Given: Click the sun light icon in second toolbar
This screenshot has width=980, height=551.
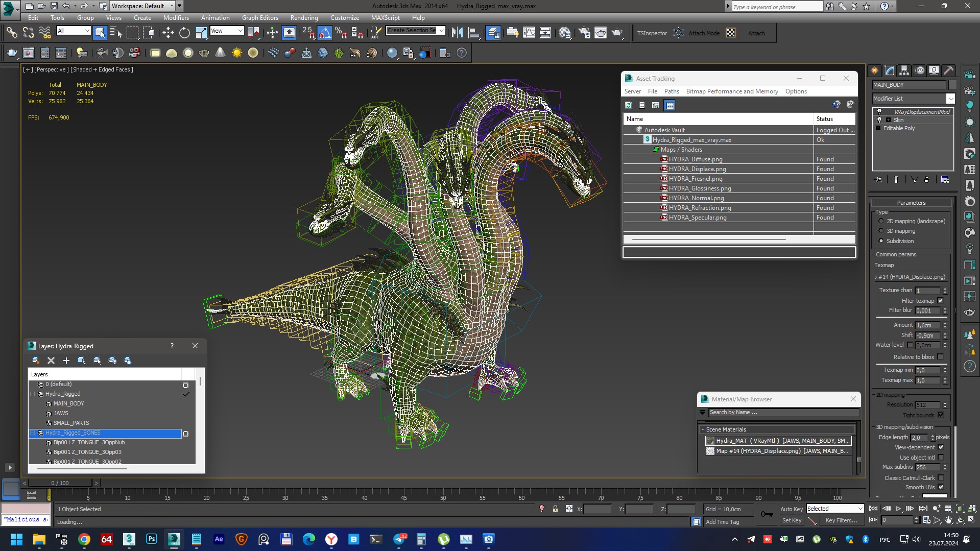Looking at the screenshot, I should tap(236, 53).
